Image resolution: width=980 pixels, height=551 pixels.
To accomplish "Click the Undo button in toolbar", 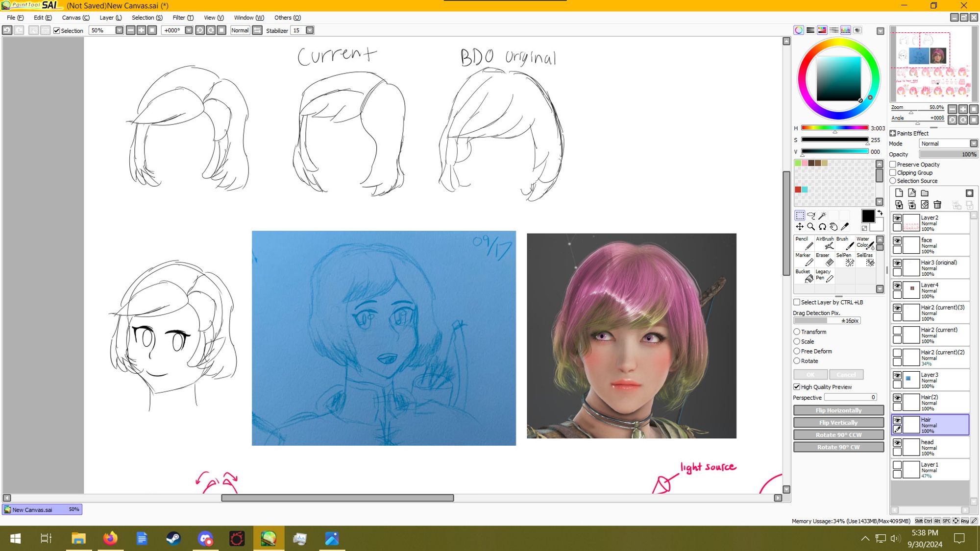I will [x=7, y=30].
